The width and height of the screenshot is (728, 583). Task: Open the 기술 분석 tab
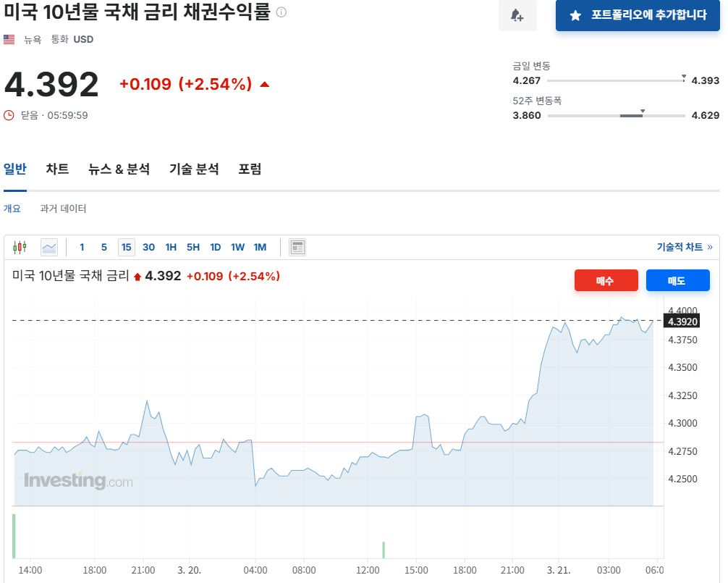194,169
